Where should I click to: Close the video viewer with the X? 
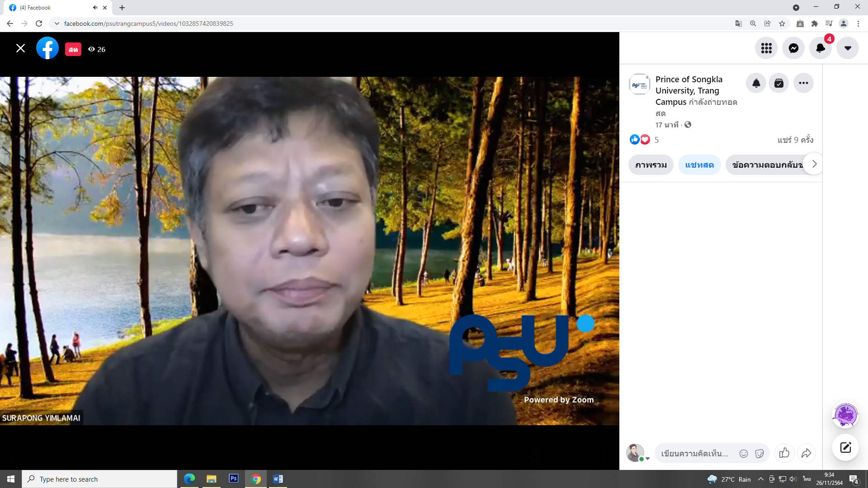tap(20, 48)
